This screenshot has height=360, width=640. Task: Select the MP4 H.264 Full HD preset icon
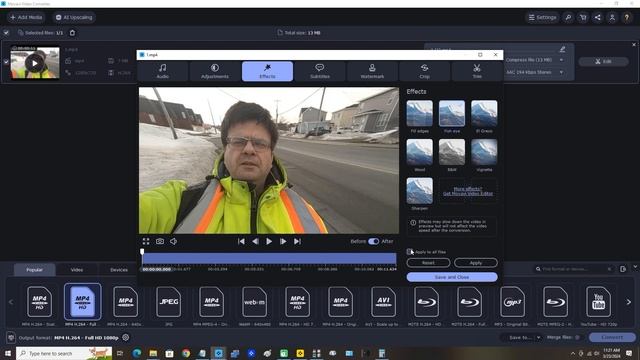[82, 302]
